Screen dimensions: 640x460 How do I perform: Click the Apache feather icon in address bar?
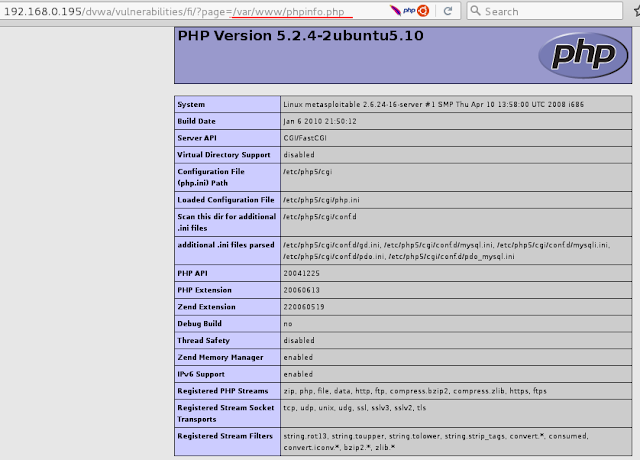395,11
